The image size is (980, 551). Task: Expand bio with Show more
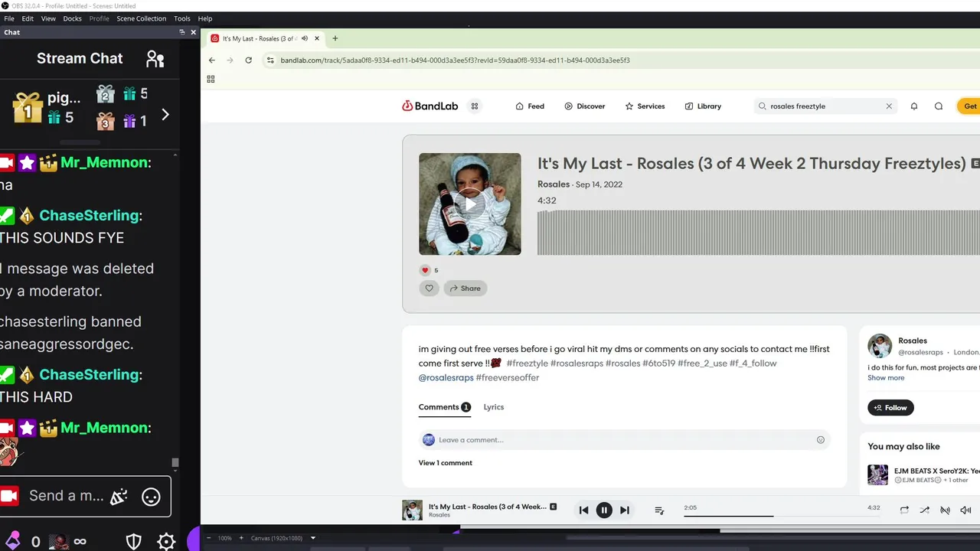click(886, 378)
